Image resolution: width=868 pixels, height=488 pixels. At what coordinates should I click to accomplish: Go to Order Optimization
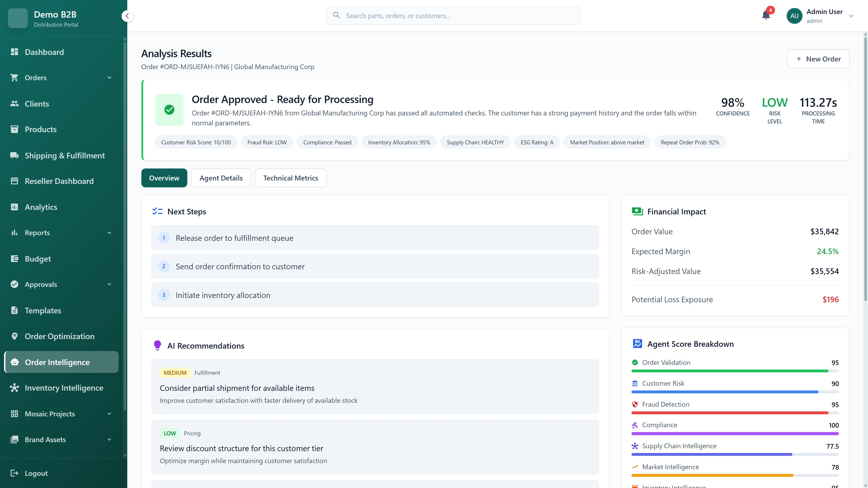coord(60,336)
